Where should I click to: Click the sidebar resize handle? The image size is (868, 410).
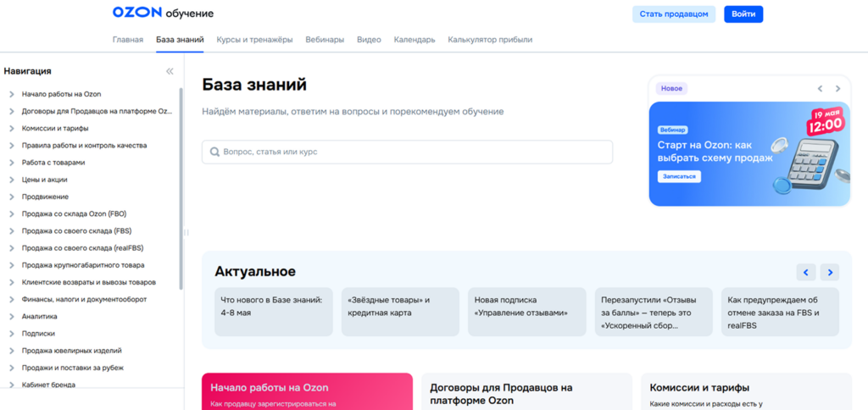(x=186, y=233)
